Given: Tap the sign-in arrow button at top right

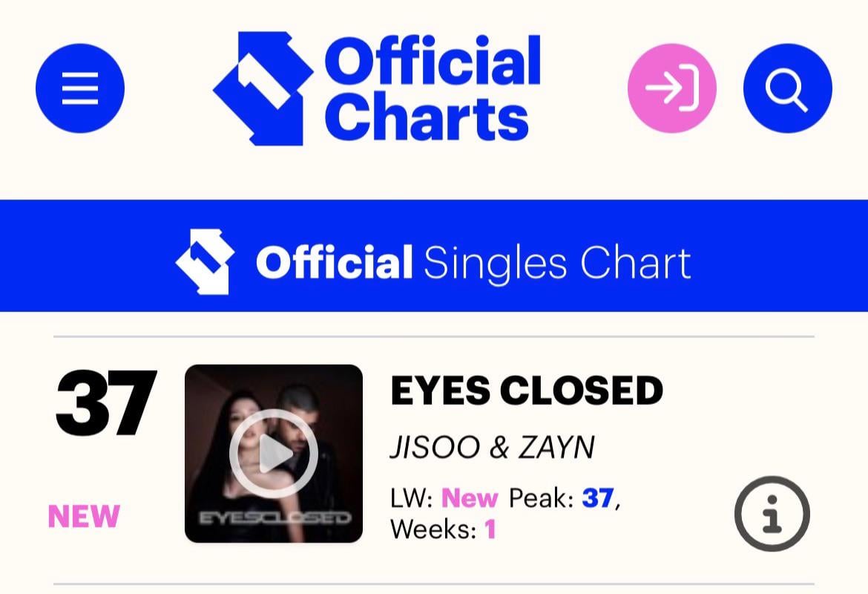Looking at the screenshot, I should (671, 87).
